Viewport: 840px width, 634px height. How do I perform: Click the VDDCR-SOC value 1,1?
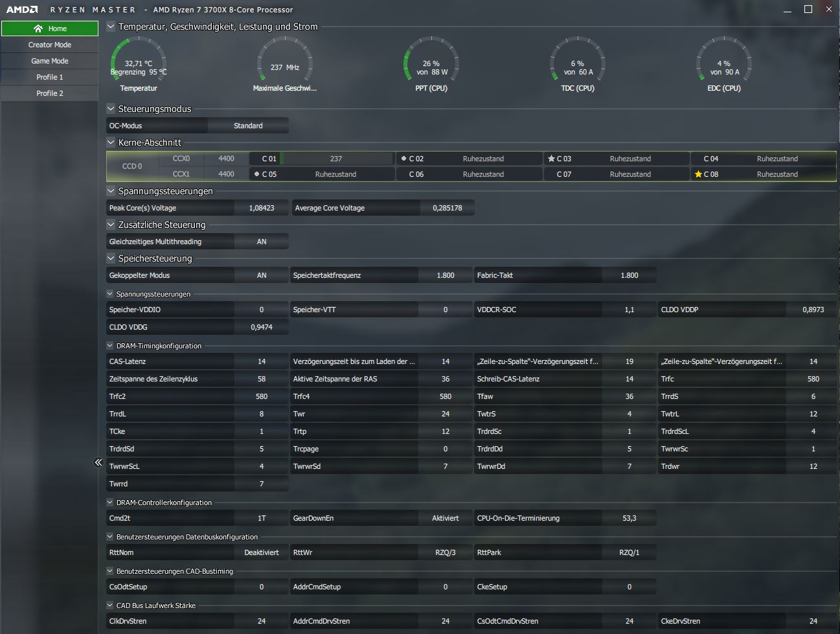tap(630, 310)
